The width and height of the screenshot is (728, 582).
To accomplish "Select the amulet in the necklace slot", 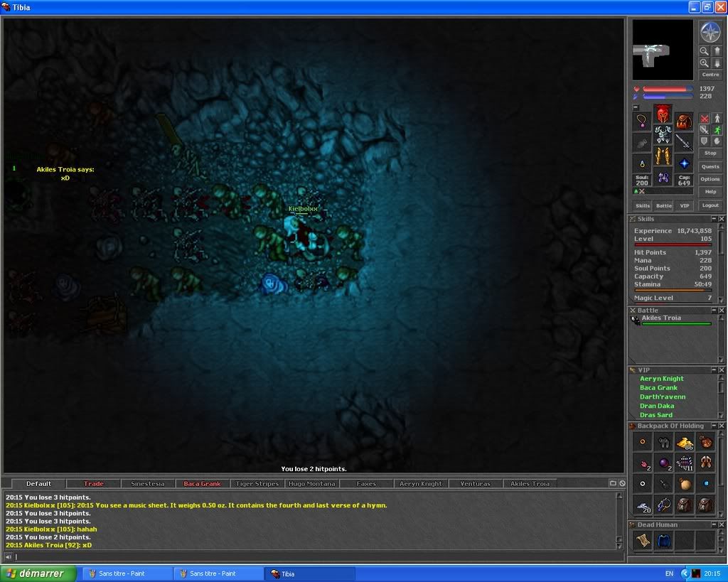I will 642,122.
